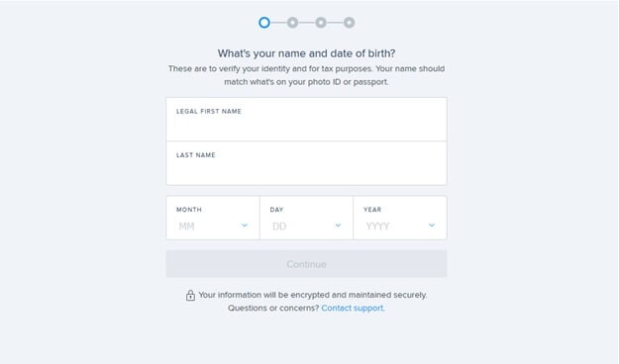Click the Year dropdown chevron arrow

coord(432,226)
